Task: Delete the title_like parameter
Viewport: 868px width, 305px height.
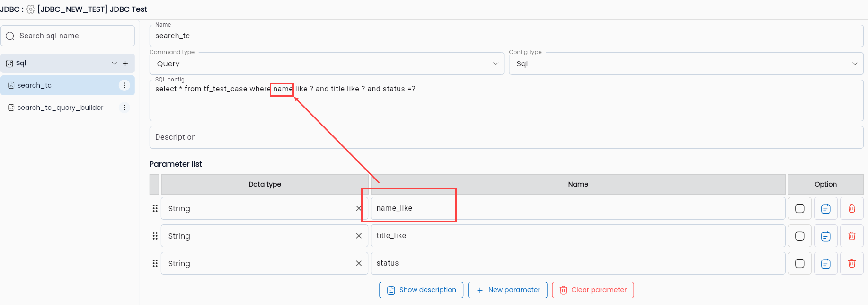Action: tap(852, 236)
